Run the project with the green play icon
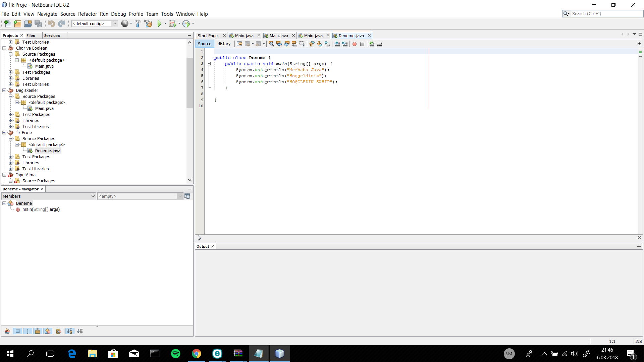 coord(159,24)
